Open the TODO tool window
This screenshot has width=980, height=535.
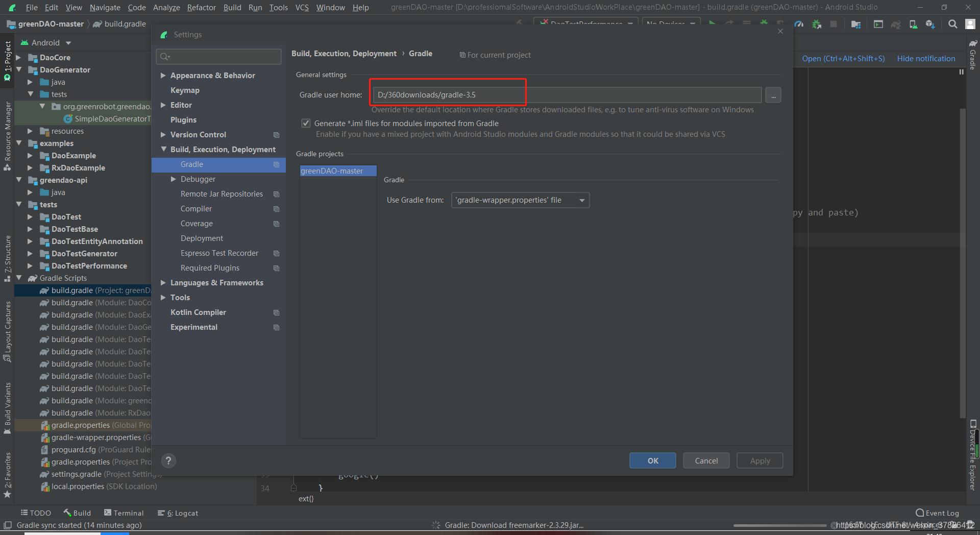click(36, 513)
